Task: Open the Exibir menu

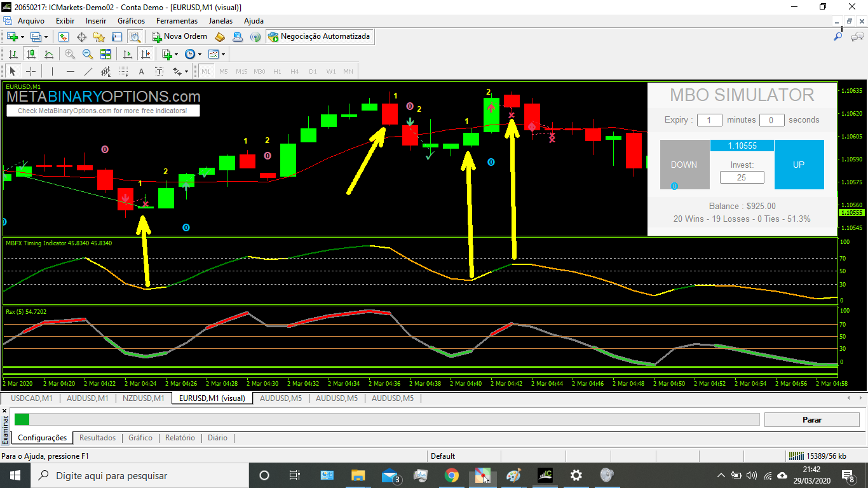Action: click(x=65, y=21)
